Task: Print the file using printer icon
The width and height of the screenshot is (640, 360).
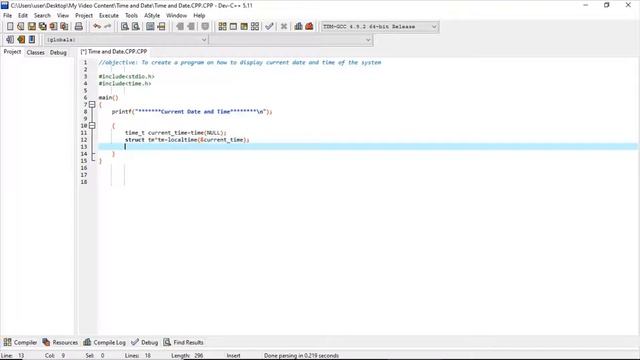Action: click(x=79, y=27)
